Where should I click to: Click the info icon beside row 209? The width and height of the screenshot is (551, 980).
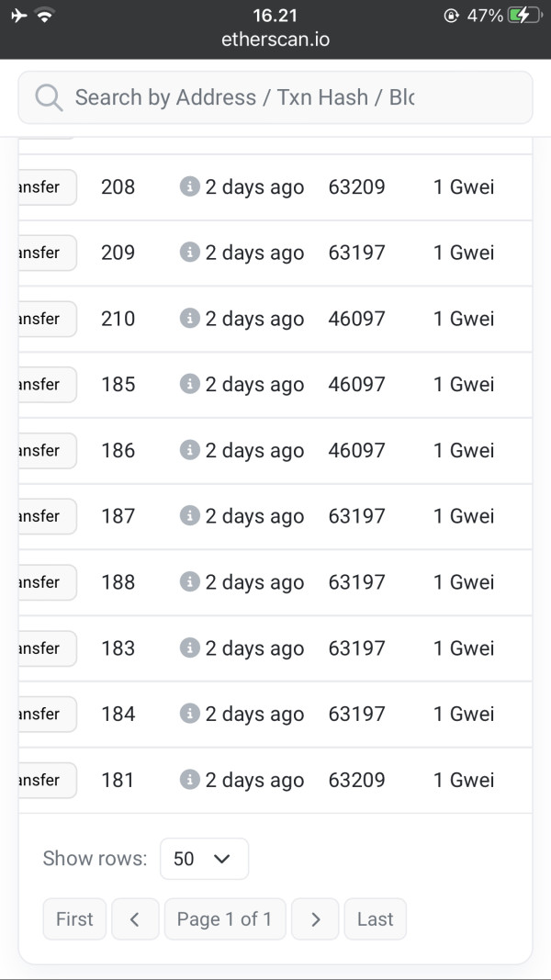click(x=189, y=253)
